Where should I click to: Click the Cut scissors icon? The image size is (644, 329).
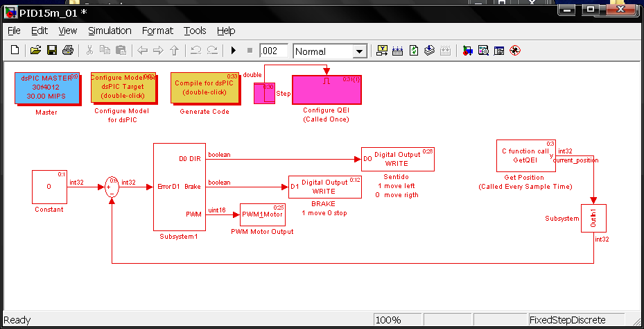point(89,51)
